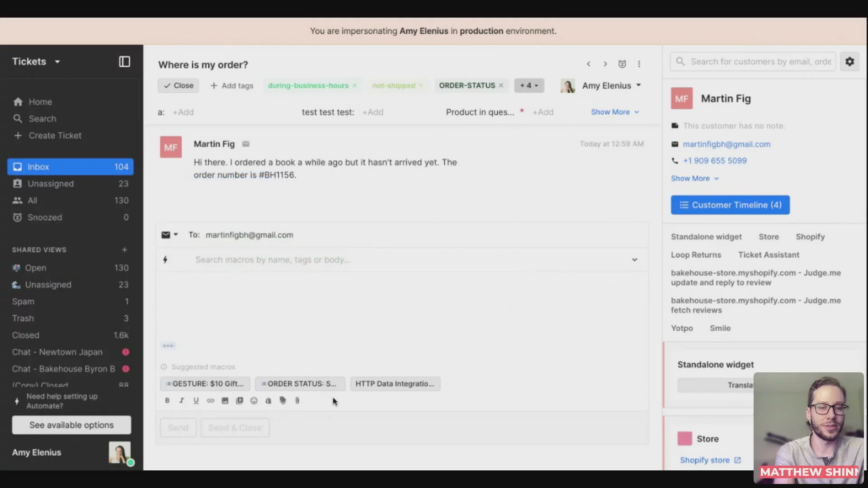Click the macros lightning bolt icon
Viewport: 868px width, 488px height.
click(x=165, y=260)
